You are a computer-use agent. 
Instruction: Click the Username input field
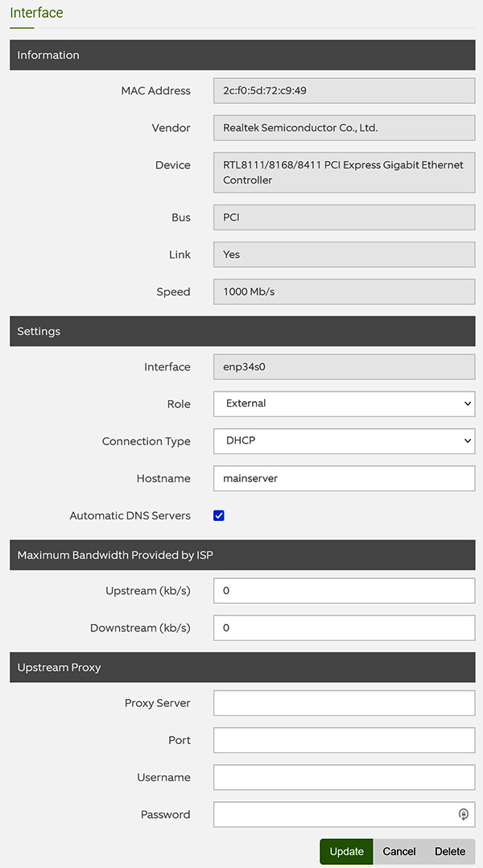click(344, 777)
